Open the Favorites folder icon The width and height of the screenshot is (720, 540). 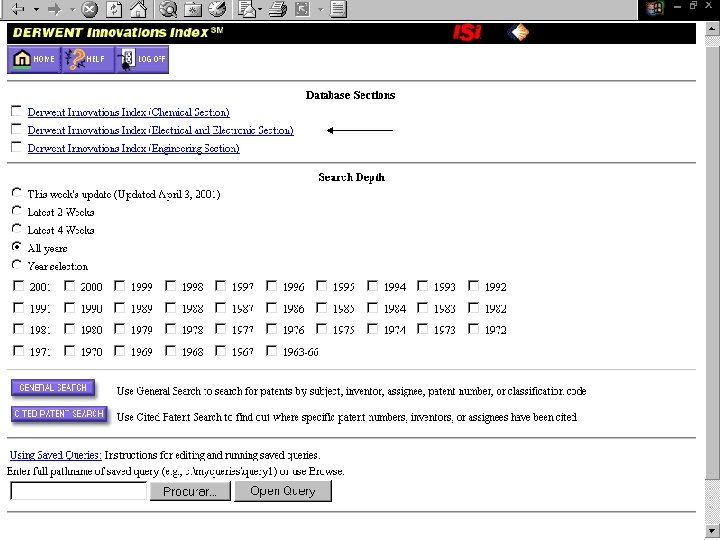[193, 9]
